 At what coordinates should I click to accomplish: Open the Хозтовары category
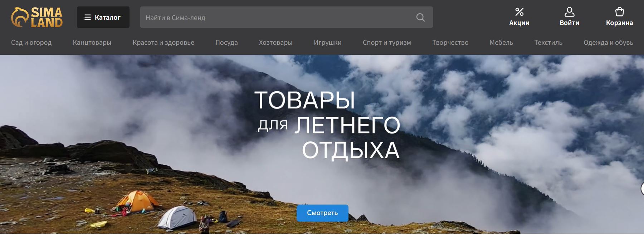pos(275,42)
